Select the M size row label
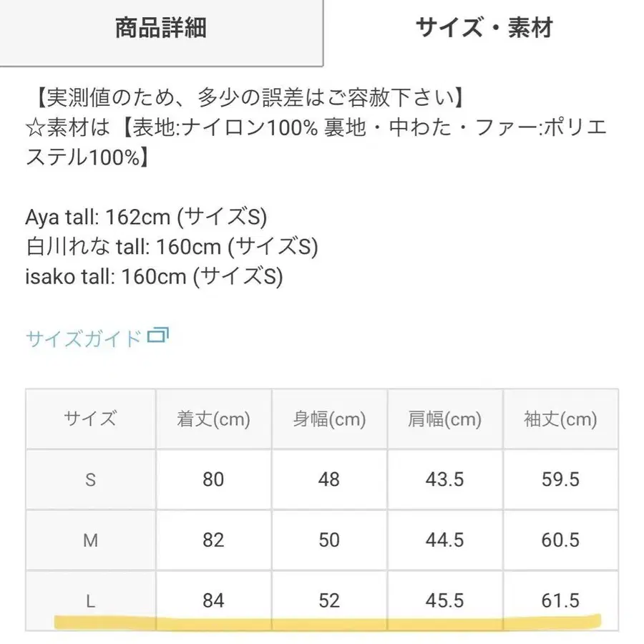The width and height of the screenshot is (644, 644). (x=90, y=540)
